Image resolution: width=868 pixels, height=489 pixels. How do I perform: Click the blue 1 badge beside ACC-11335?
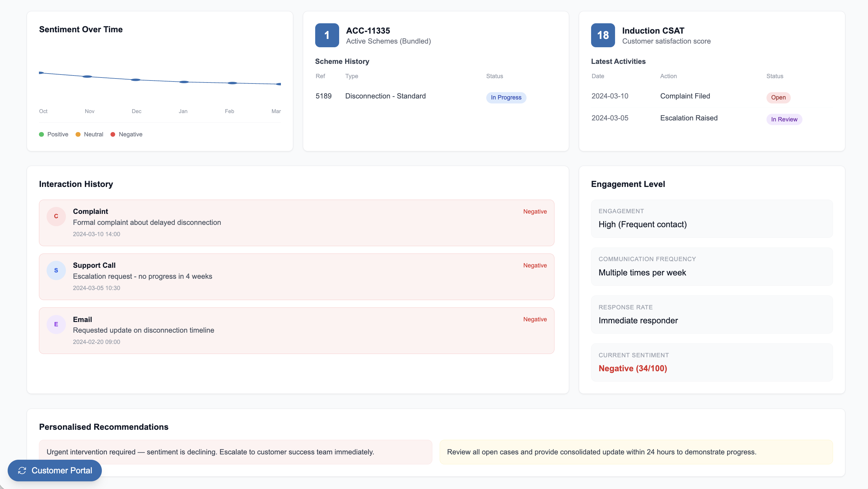point(327,35)
